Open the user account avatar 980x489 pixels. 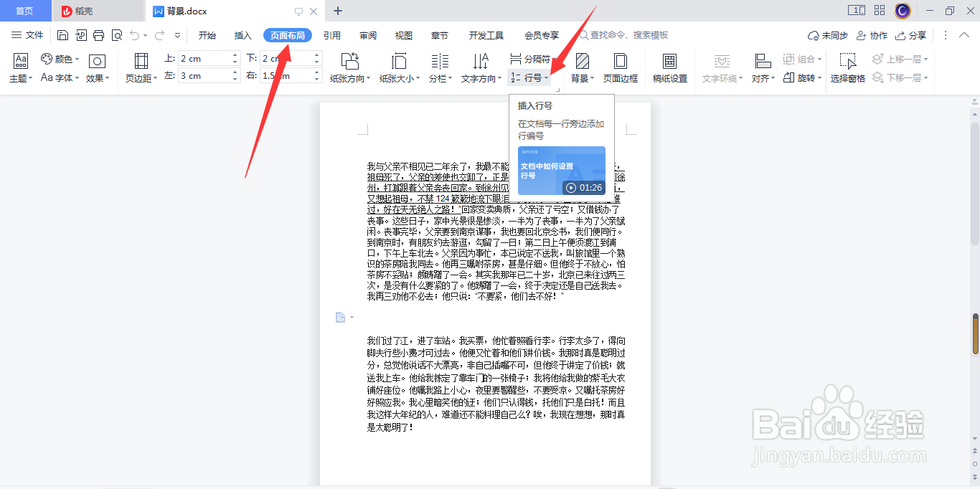(x=903, y=11)
